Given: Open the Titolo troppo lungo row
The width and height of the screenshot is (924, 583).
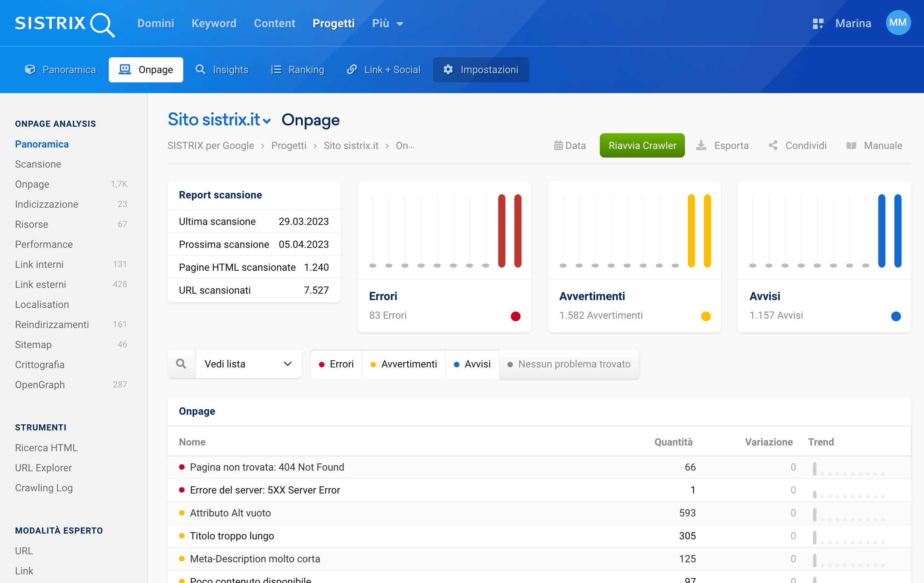Looking at the screenshot, I should click(539, 536).
